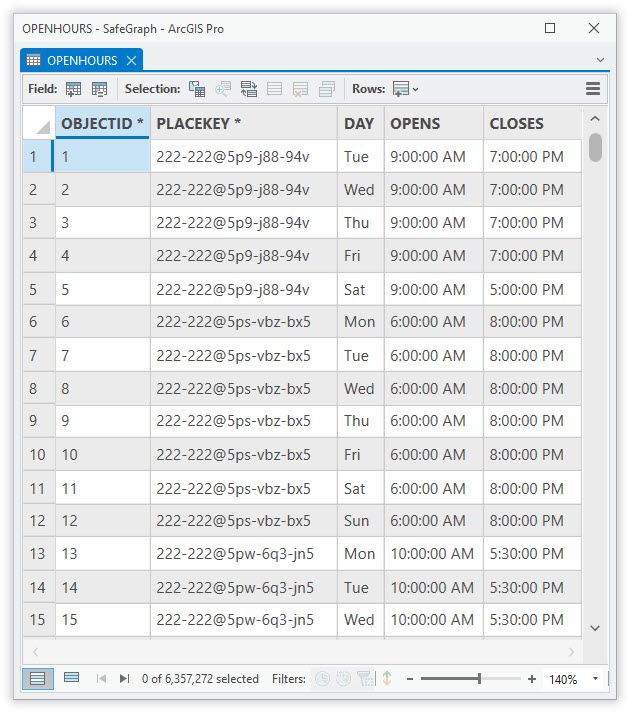Click PLACEKEY cell in row 2

[x=244, y=190]
